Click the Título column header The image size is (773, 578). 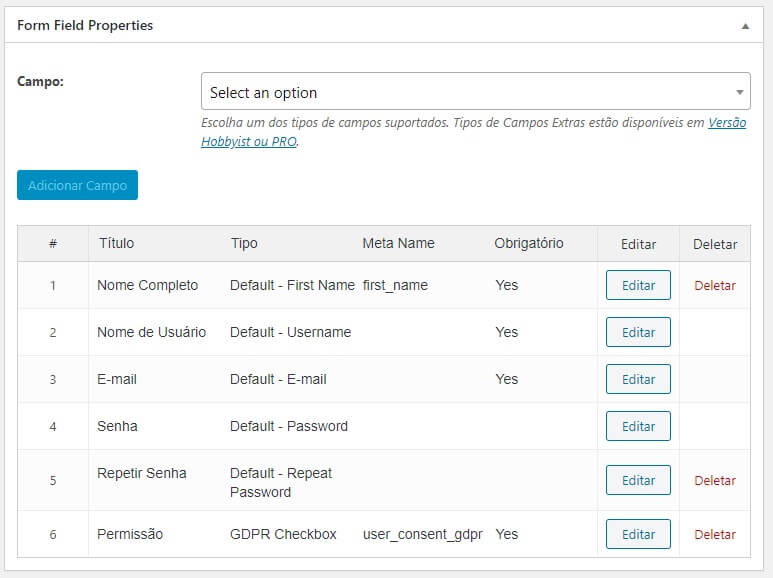pos(116,243)
